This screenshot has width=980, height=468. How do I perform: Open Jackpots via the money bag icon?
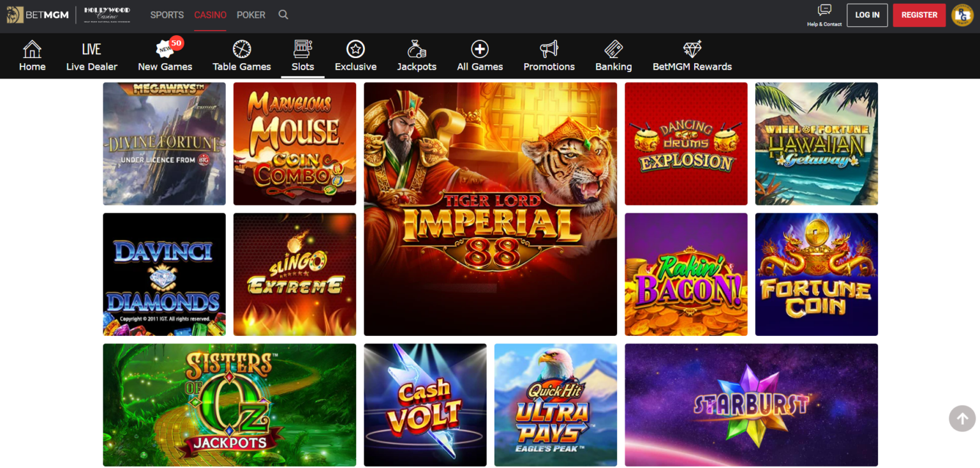click(x=417, y=49)
